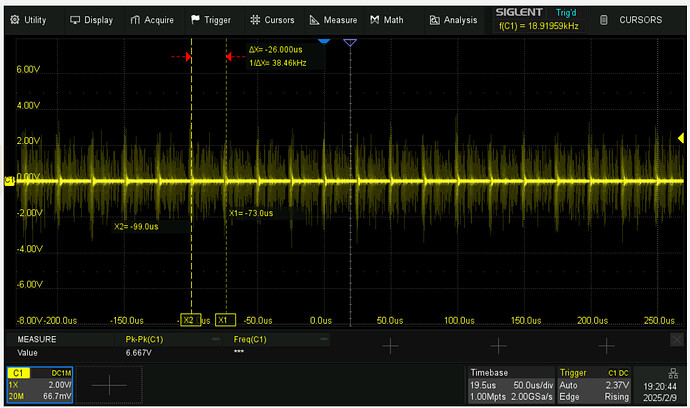Click the 100.0us time axis label

[459, 320]
